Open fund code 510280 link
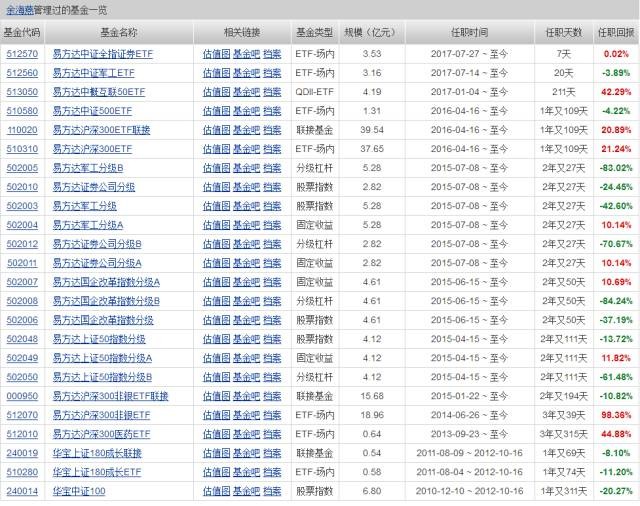640x506 pixels. point(22,473)
